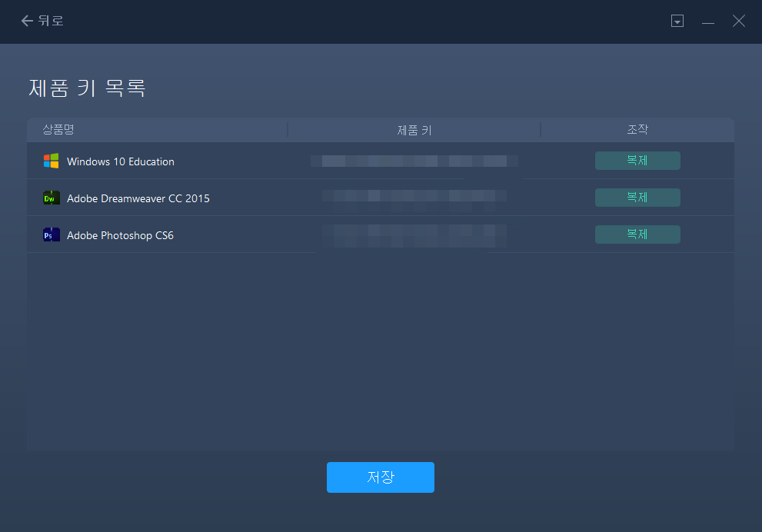
Task: Click the 제품 키 목록 page title
Action: tap(87, 88)
